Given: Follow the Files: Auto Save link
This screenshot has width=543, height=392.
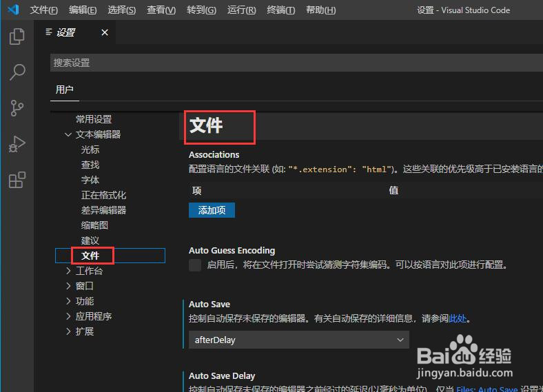Looking at the screenshot, I should pos(486,389).
